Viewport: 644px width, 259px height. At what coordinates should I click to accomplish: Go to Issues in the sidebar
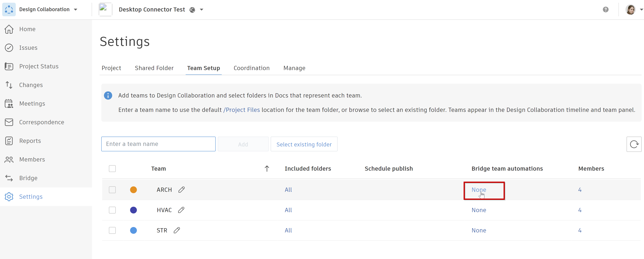coord(28,48)
